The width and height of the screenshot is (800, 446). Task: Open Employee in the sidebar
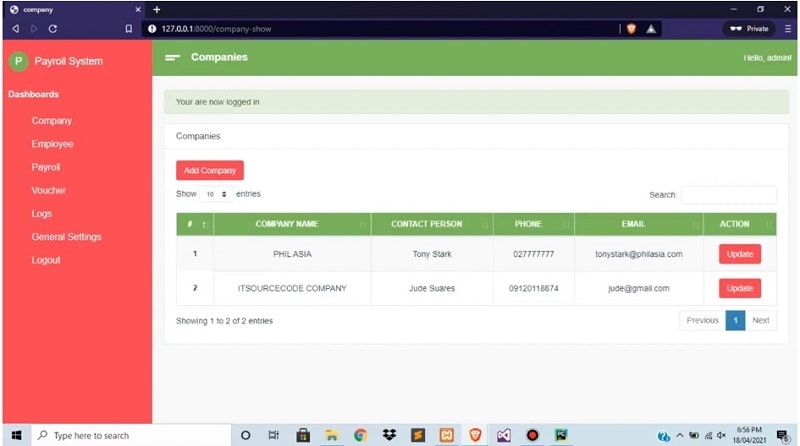point(52,144)
